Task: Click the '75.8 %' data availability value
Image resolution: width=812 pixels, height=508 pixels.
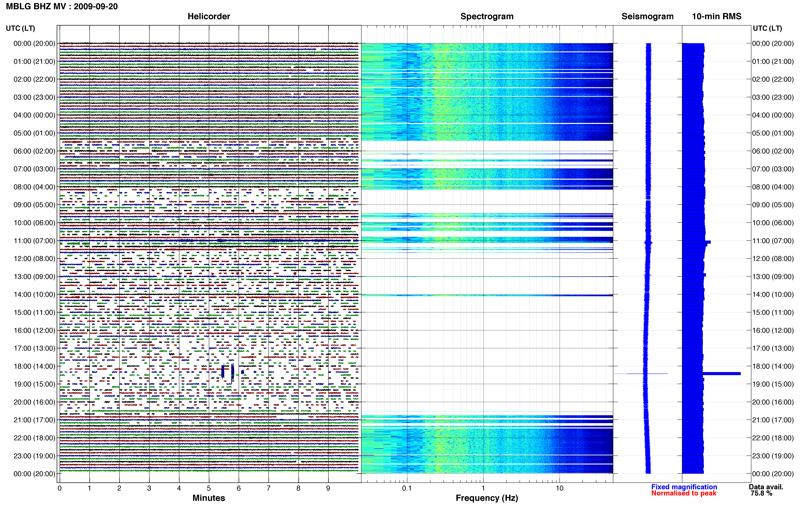Action: click(761, 493)
